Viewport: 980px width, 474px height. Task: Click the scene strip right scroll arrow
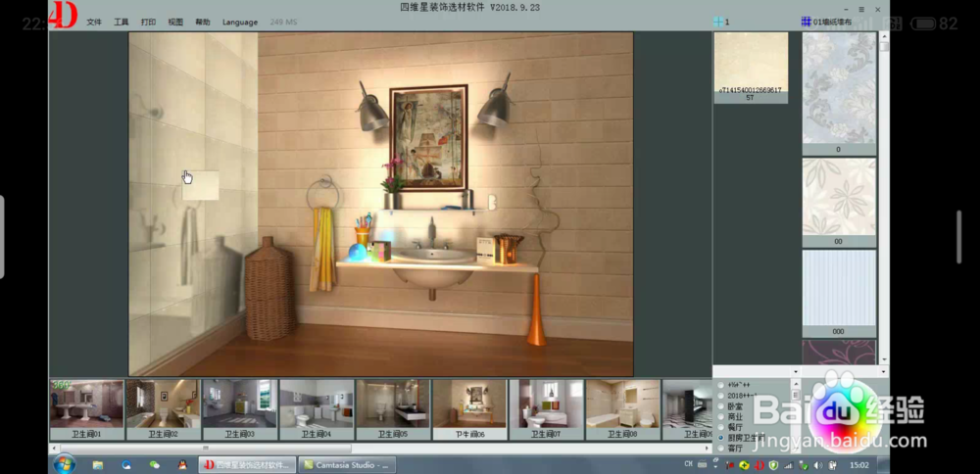click(x=707, y=449)
